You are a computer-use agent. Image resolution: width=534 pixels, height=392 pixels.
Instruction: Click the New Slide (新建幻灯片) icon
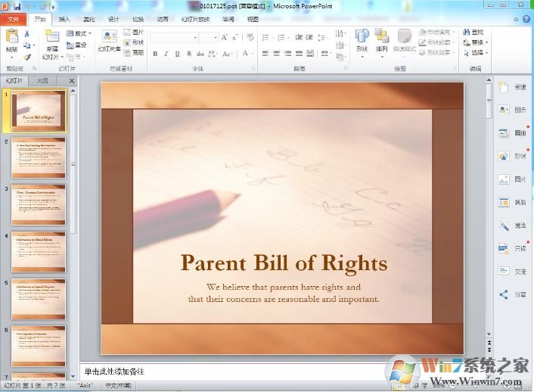(52, 36)
